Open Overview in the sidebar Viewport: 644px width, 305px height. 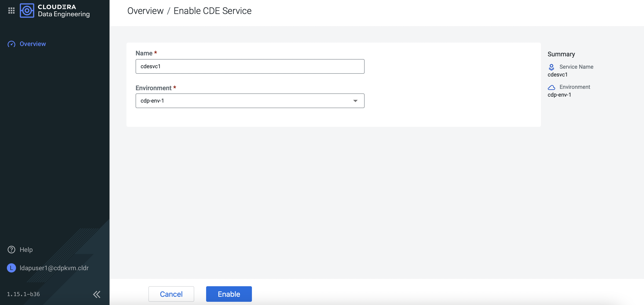tap(33, 44)
